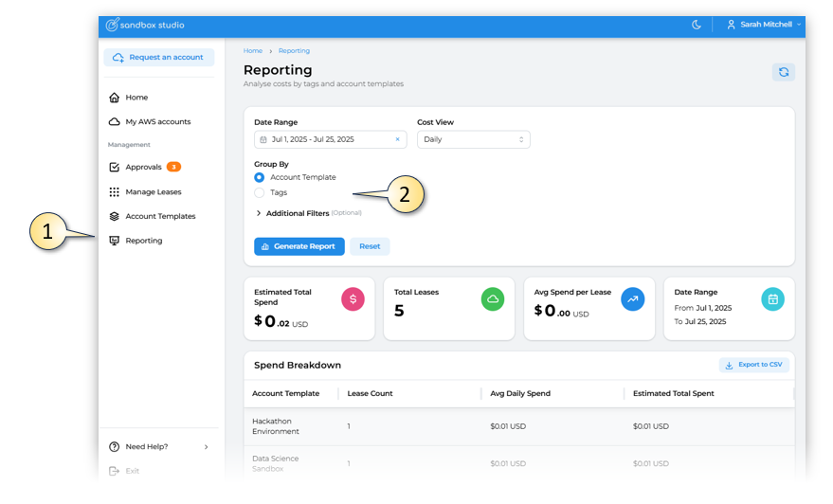833x504 pixels.
Task: Clear the date range with X icon
Action: pyautogui.click(x=397, y=139)
